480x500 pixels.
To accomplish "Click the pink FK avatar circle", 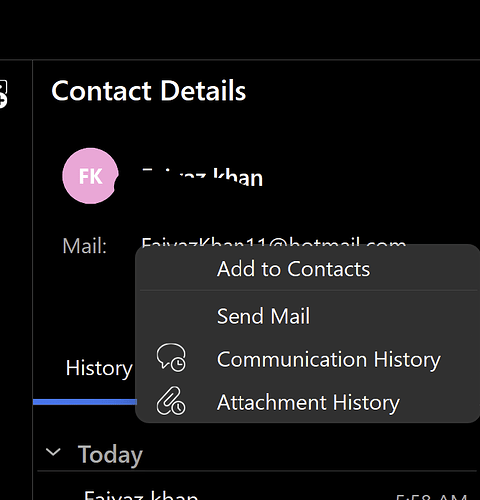I will point(90,176).
